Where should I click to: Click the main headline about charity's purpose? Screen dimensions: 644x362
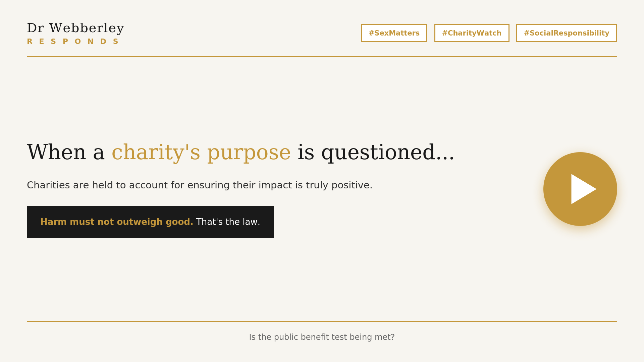(240, 153)
